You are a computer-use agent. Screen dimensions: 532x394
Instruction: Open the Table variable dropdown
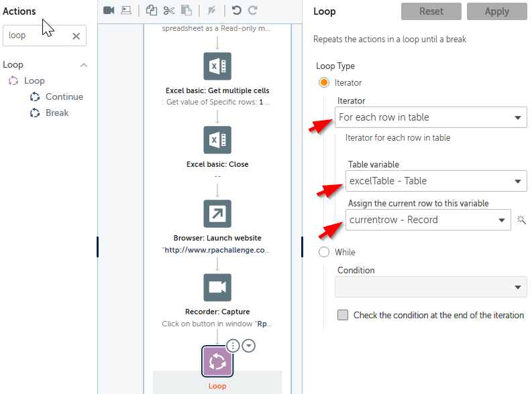(x=436, y=181)
